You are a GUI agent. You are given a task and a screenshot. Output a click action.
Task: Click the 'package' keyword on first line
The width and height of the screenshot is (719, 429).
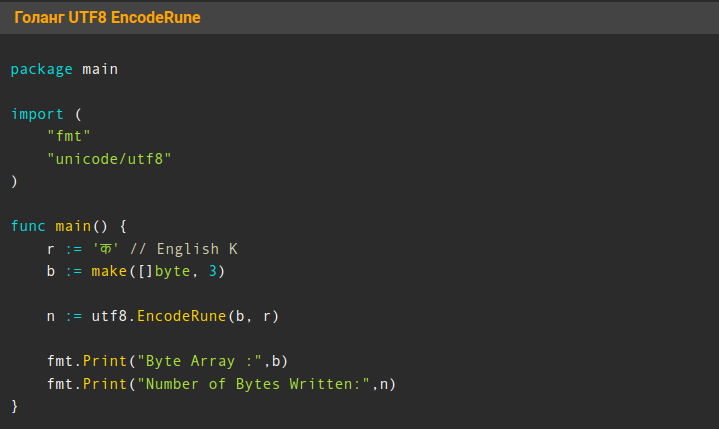(x=42, y=69)
